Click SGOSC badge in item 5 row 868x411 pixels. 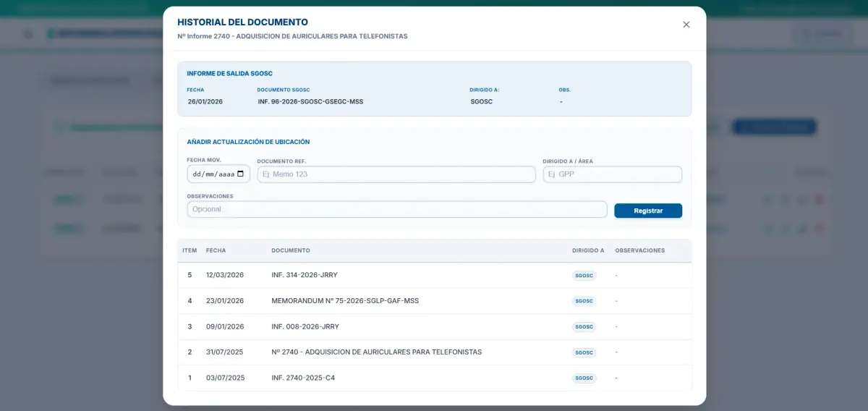(x=584, y=276)
